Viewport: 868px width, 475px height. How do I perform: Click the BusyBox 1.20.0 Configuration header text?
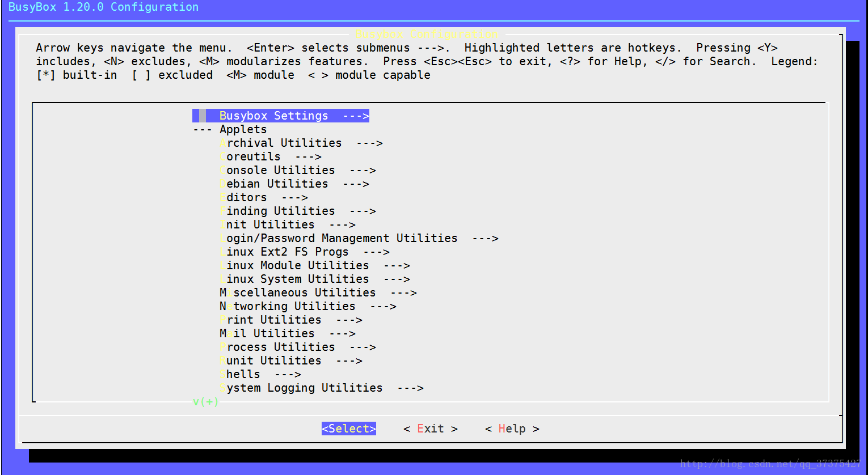coord(104,7)
